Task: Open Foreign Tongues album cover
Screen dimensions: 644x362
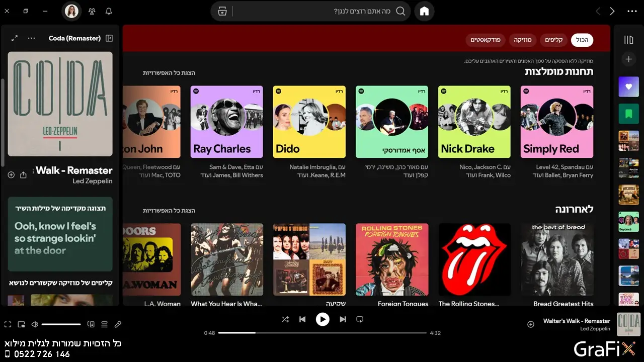Action: coord(392,259)
